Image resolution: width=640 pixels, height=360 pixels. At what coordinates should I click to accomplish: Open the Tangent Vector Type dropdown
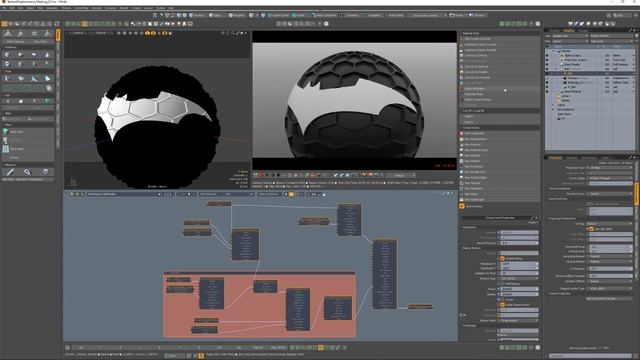pyautogui.click(x=611, y=288)
